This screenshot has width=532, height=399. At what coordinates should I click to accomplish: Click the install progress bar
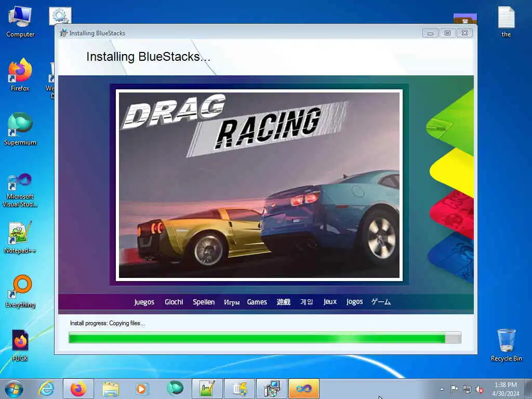click(264, 338)
